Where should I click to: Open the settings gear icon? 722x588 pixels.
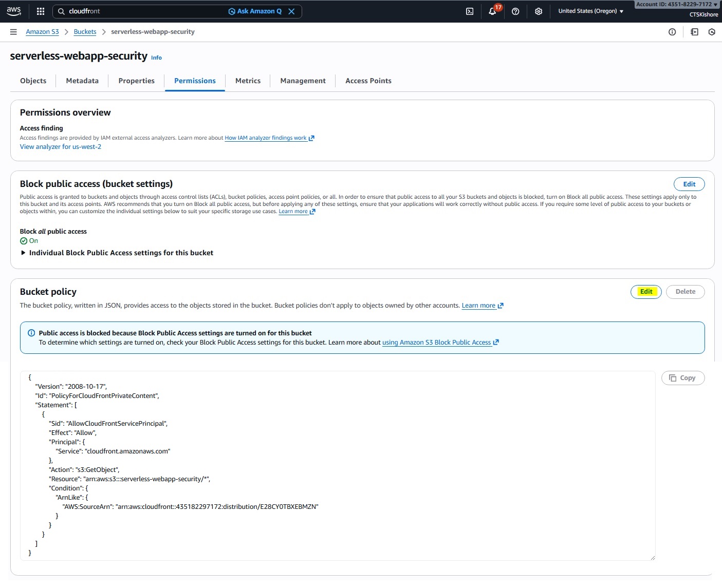[539, 11]
